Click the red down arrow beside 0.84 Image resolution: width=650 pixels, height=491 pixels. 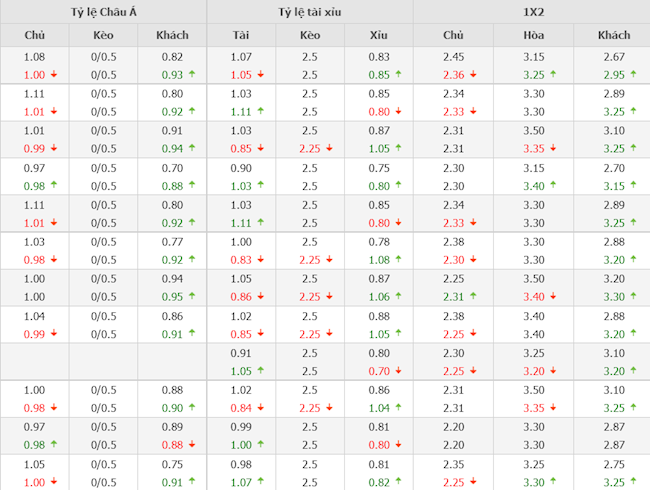(262, 408)
